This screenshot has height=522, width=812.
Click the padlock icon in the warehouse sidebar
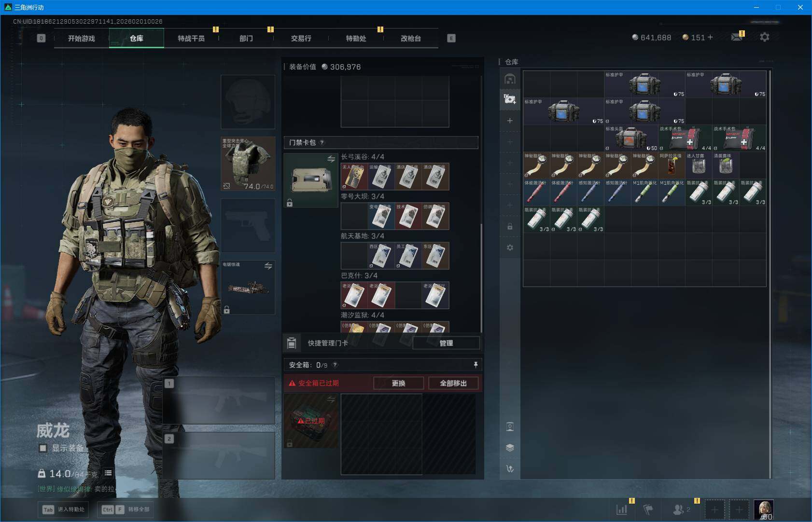[x=510, y=226]
